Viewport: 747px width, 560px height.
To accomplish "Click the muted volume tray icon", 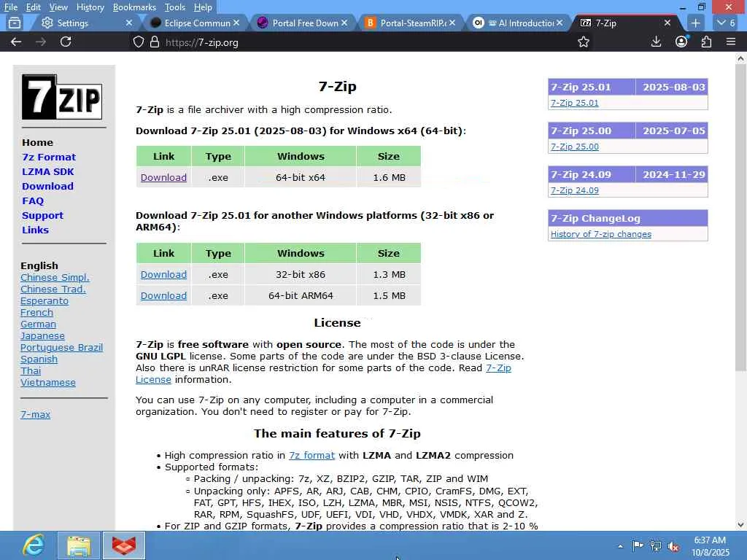I will point(673,545).
